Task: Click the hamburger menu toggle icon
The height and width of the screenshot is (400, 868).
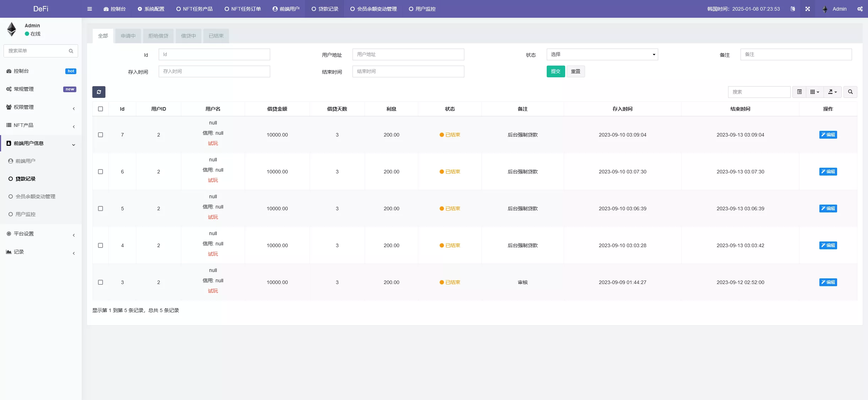Action: pyautogui.click(x=89, y=9)
